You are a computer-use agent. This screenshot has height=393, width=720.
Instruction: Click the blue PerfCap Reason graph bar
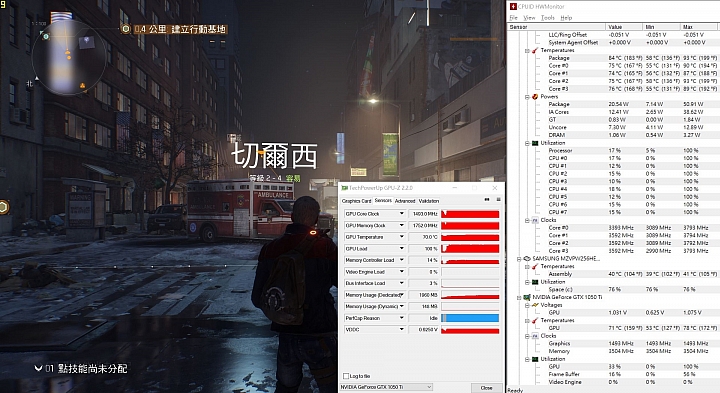[470, 318]
